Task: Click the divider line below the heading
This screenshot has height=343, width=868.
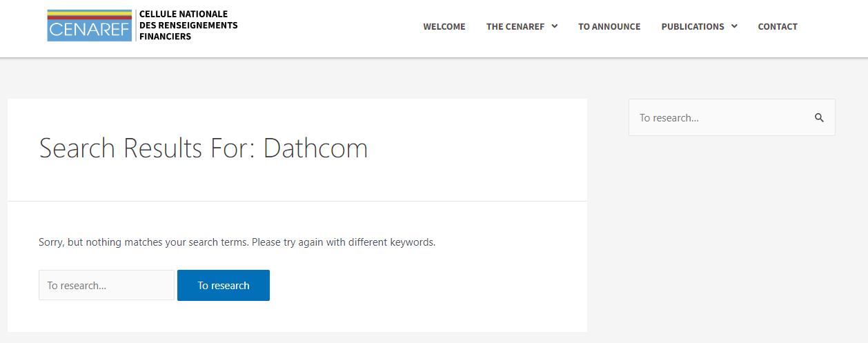Action: click(x=297, y=201)
